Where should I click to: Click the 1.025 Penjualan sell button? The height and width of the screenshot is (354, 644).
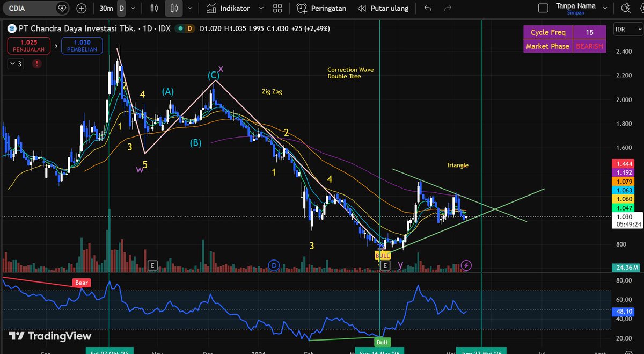[x=29, y=46]
